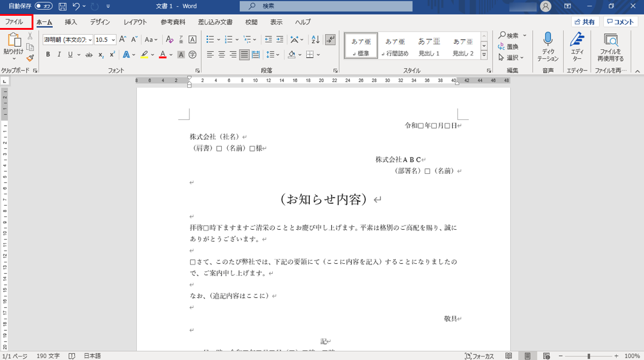
Task: Toggle AutoSave switch
Action: pyautogui.click(x=44, y=6)
